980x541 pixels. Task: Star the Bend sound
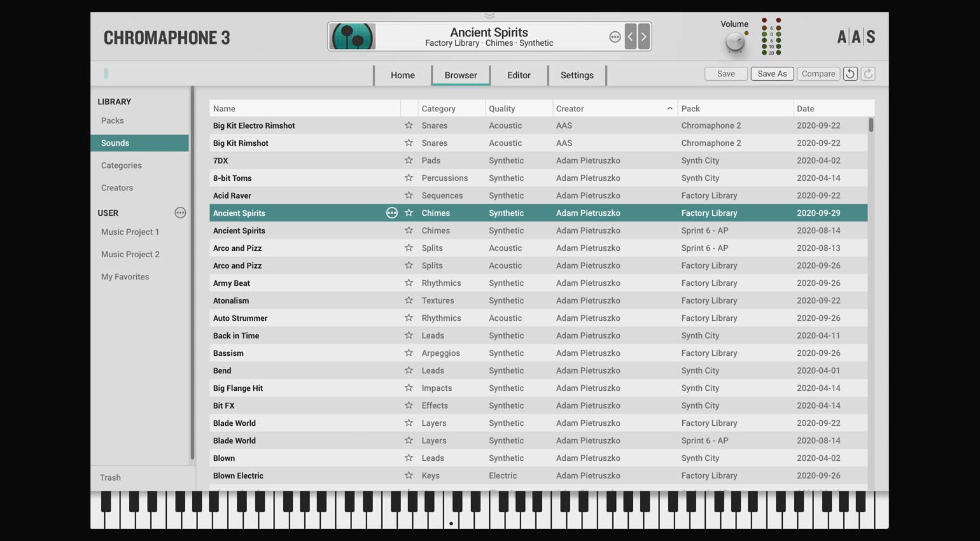(x=409, y=370)
